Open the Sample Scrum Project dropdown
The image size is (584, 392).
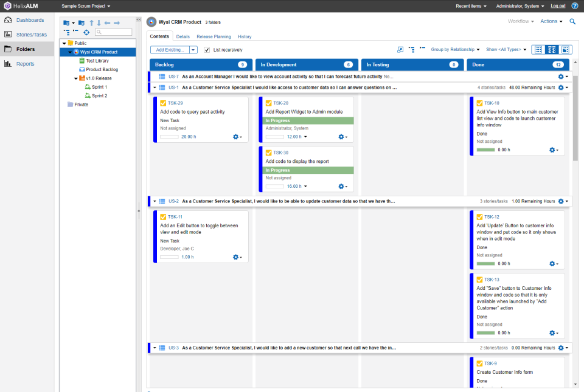86,6
